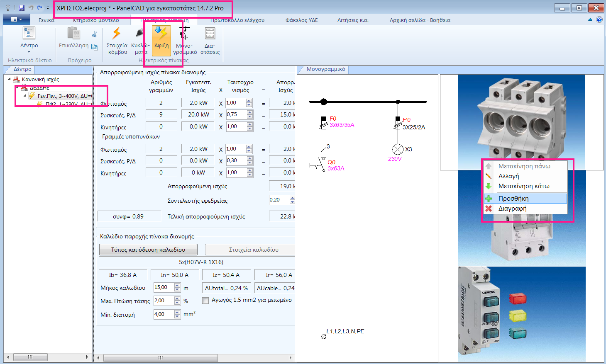Click the save floppy disk icon
606x364 pixels.
22,8
